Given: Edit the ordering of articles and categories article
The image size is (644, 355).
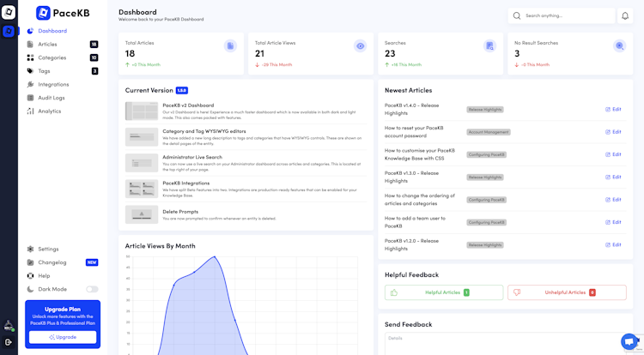Looking at the screenshot, I should coord(613,200).
